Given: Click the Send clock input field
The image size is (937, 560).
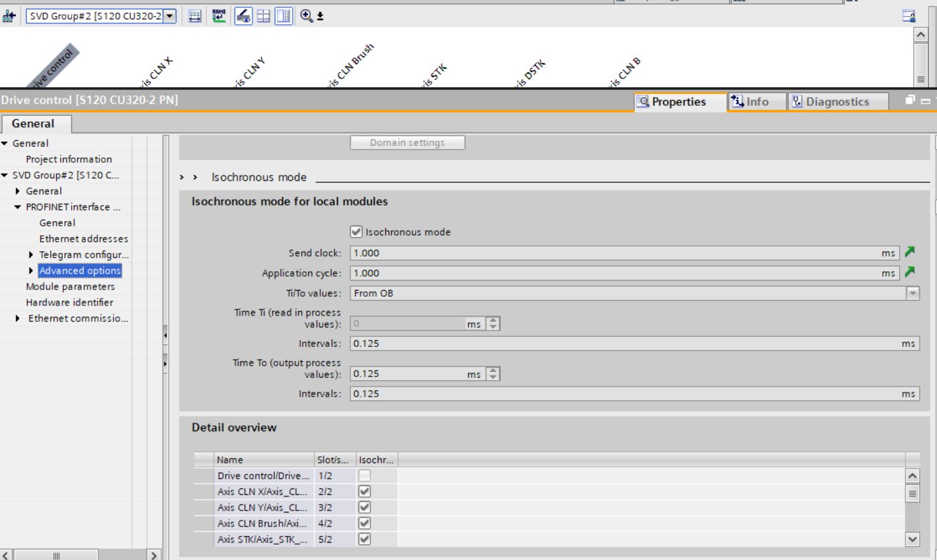Looking at the screenshot, I should tap(603, 253).
